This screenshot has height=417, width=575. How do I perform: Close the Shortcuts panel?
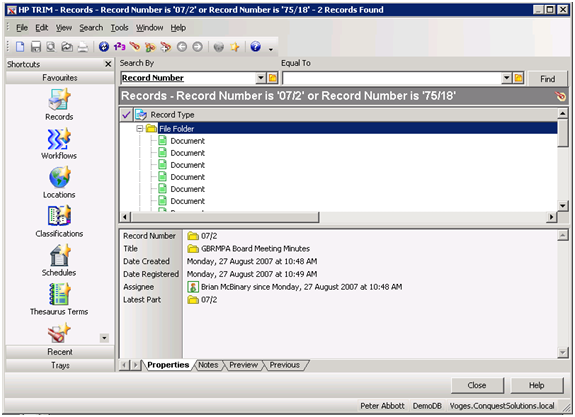(108, 64)
